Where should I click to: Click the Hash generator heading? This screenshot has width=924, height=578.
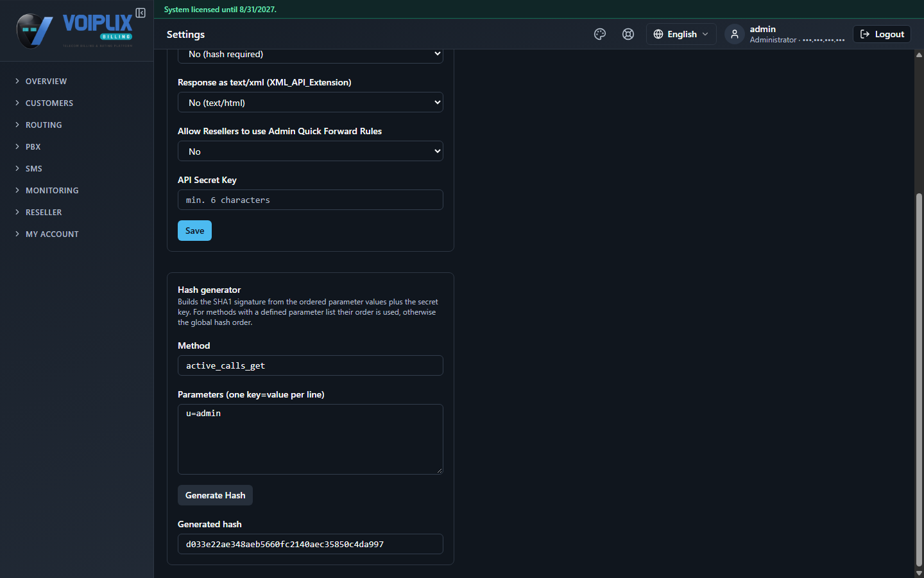click(209, 290)
